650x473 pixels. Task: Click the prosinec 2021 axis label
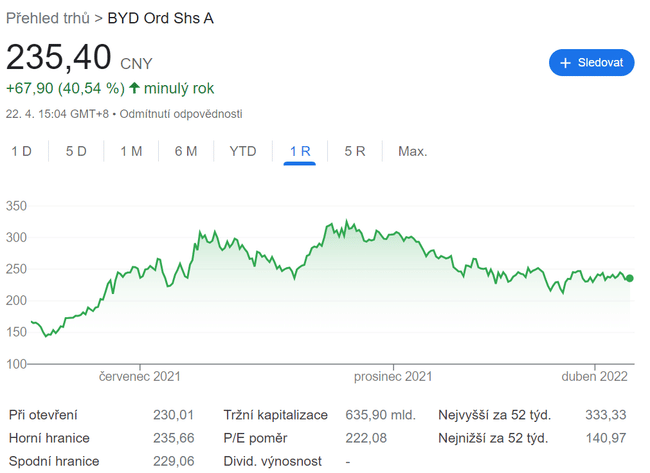pos(393,377)
